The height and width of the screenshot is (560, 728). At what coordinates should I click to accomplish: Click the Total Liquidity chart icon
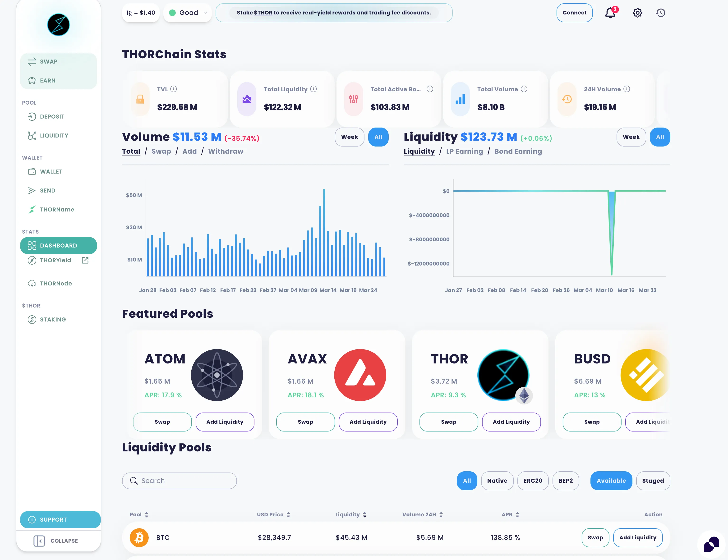(247, 99)
